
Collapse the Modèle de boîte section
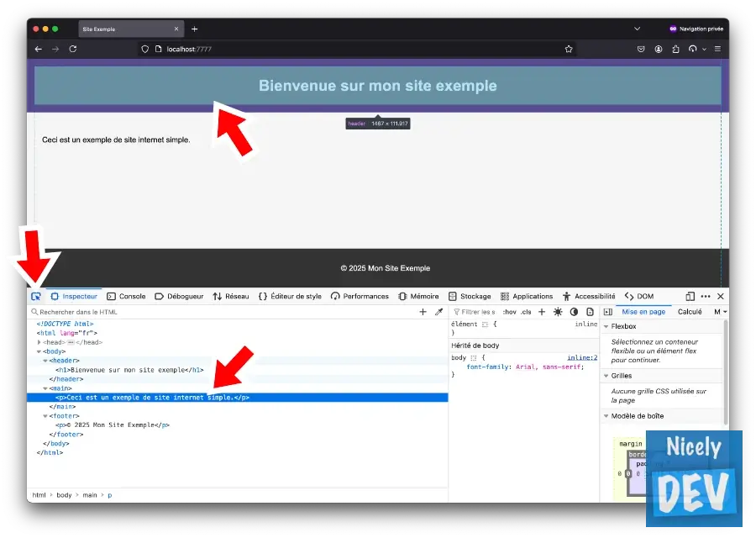606,416
